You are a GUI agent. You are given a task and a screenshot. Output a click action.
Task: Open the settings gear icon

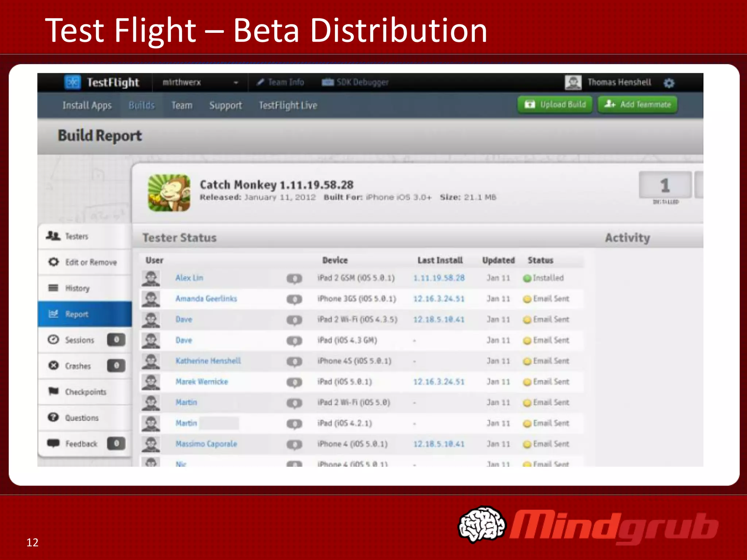(669, 83)
